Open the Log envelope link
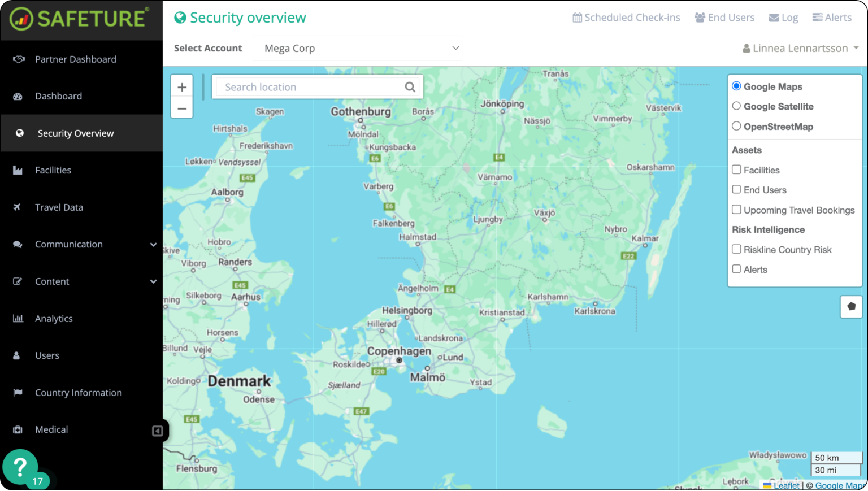 [x=783, y=18]
